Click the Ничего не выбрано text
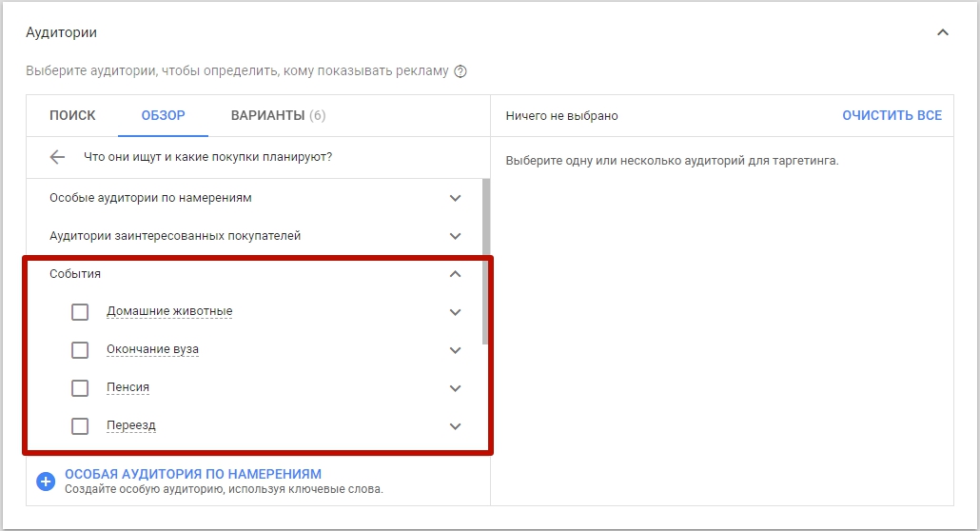This screenshot has width=980, height=531. tap(562, 116)
